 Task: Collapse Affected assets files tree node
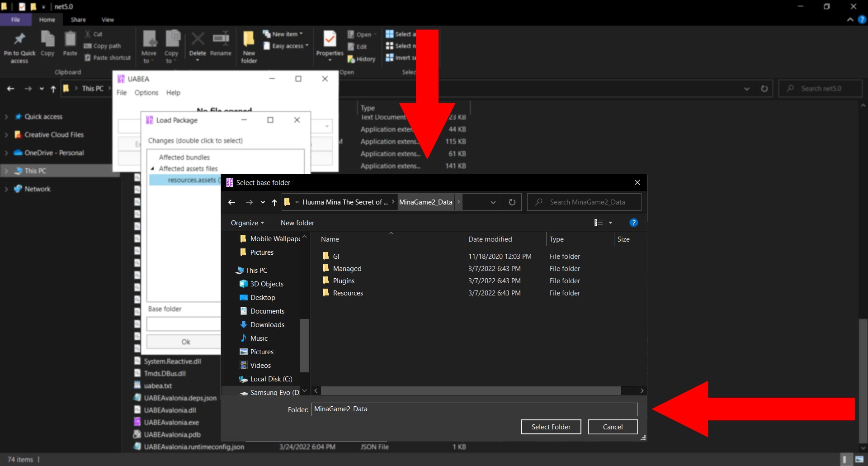click(x=152, y=168)
